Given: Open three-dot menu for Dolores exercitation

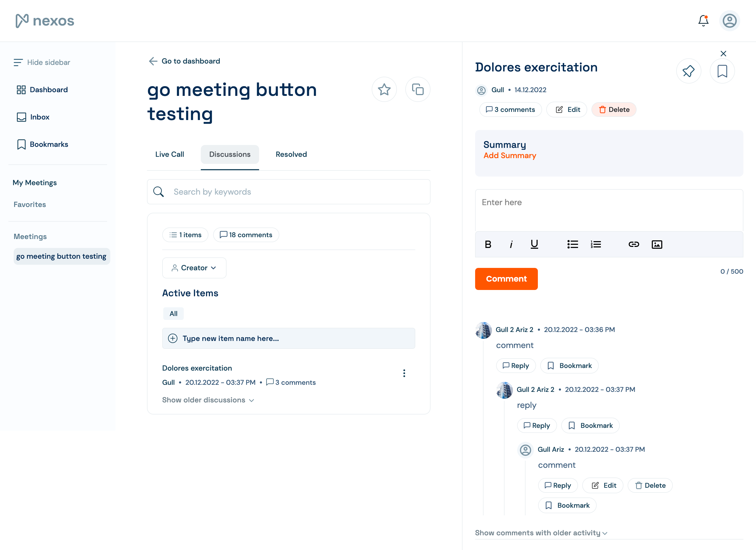Looking at the screenshot, I should point(404,373).
